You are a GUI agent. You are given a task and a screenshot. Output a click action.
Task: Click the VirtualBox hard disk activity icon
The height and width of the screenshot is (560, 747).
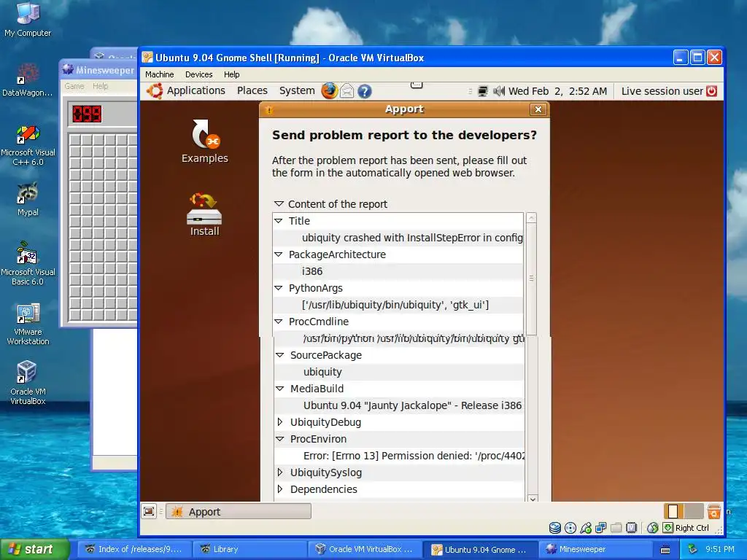(555, 528)
